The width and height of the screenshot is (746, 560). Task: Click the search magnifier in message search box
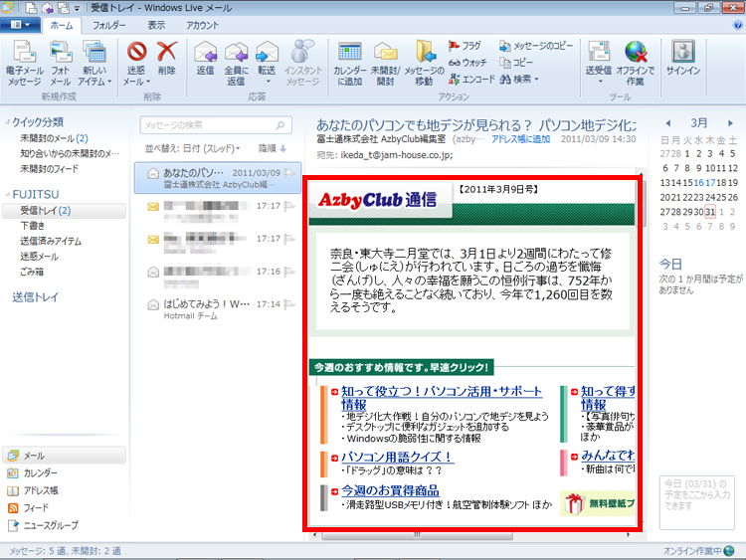[x=280, y=125]
